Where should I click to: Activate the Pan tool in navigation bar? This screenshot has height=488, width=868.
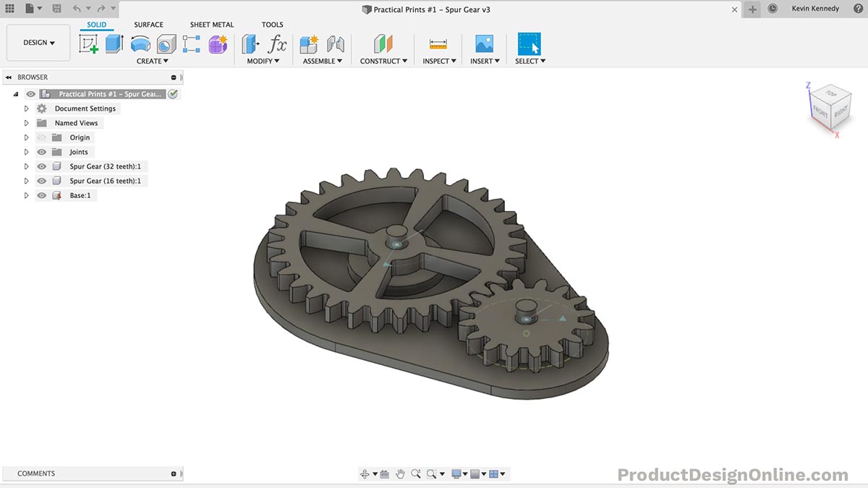400,474
